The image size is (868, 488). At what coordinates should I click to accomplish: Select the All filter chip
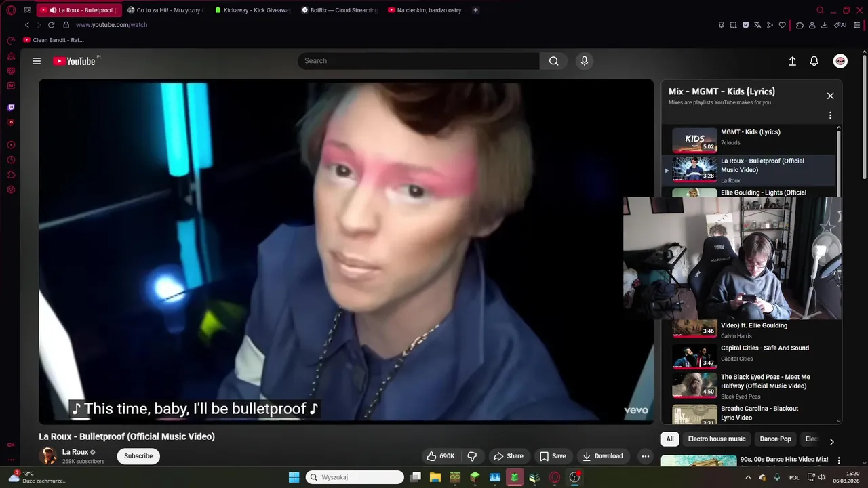(x=670, y=439)
